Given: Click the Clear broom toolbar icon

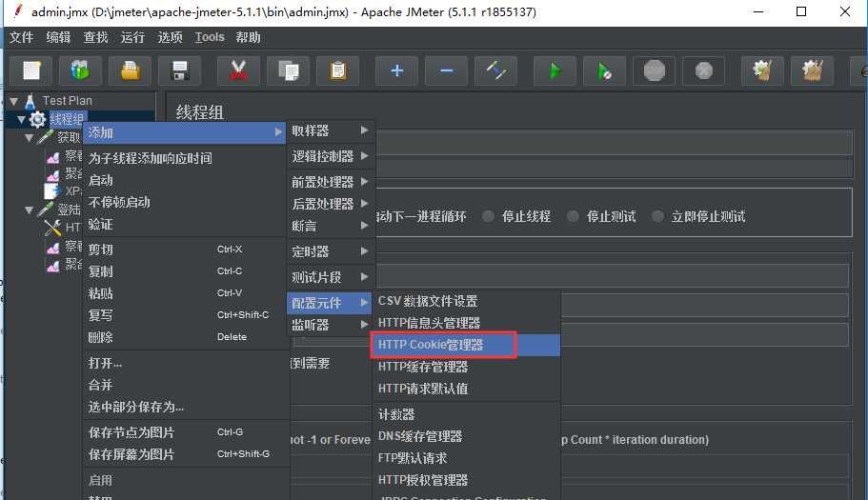Looking at the screenshot, I should [x=762, y=70].
